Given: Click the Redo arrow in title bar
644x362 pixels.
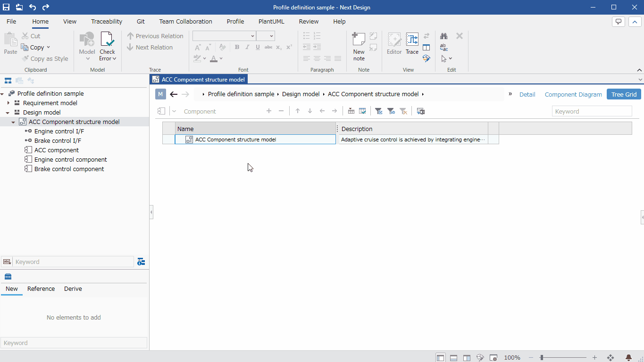Looking at the screenshot, I should tap(46, 7).
